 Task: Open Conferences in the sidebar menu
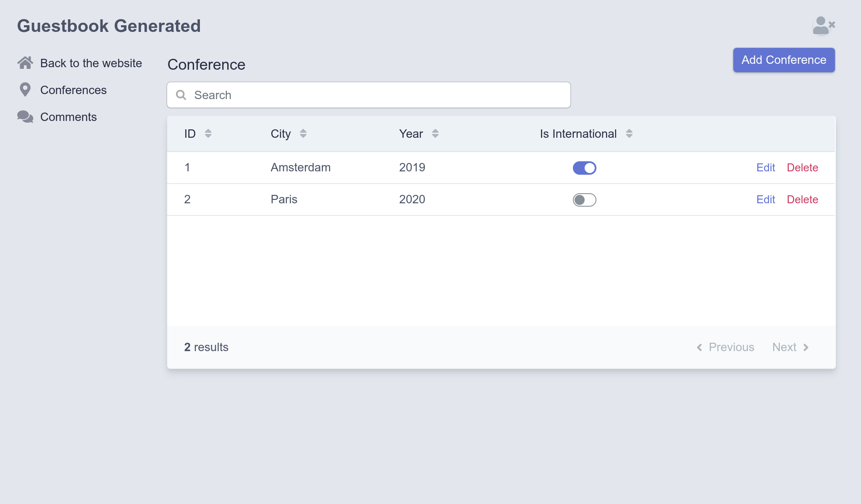pos(73,90)
